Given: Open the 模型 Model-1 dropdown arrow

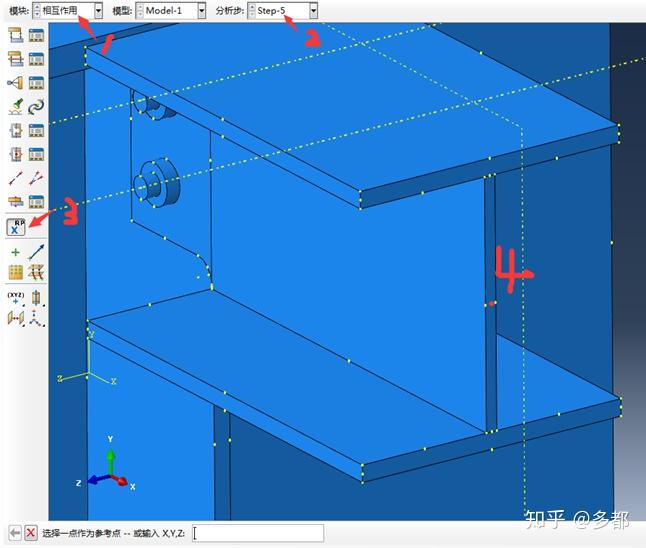Looking at the screenshot, I should pos(201,11).
